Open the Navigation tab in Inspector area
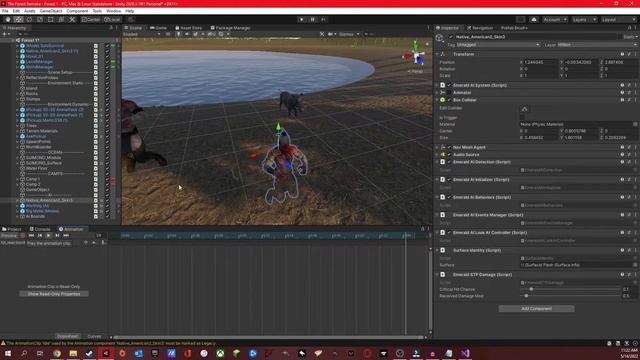640x360 pixels. [x=480, y=28]
